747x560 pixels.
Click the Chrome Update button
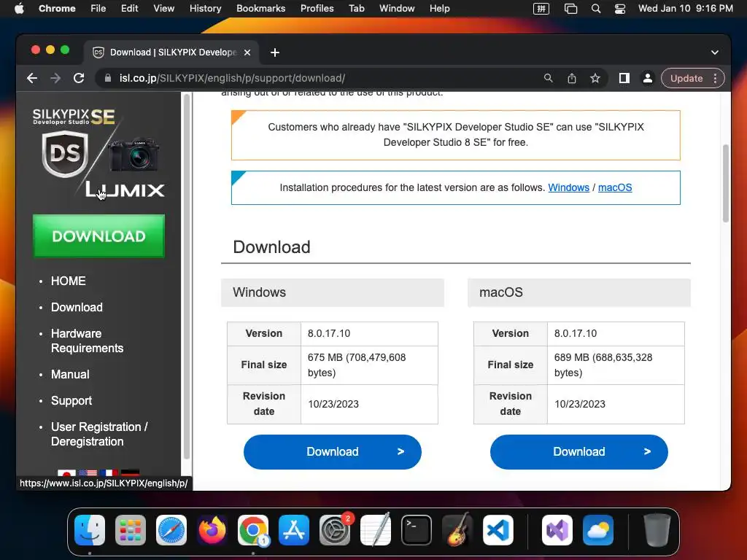point(686,78)
